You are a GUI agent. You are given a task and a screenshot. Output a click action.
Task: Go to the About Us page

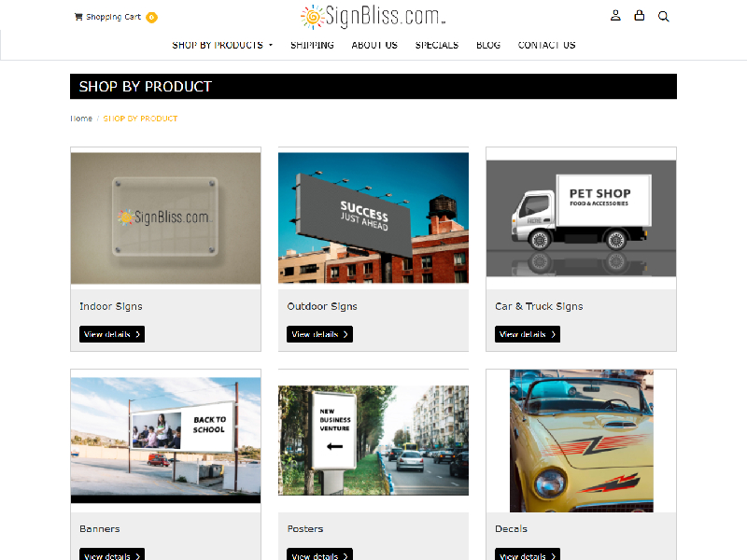[x=374, y=45]
